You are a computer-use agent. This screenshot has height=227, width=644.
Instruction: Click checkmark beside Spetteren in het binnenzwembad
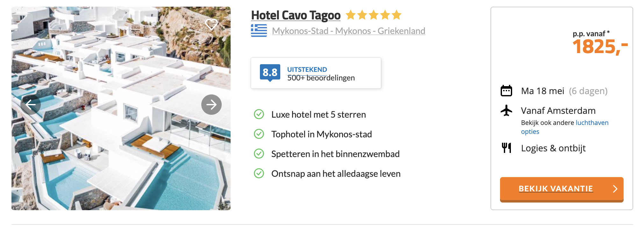(x=259, y=154)
